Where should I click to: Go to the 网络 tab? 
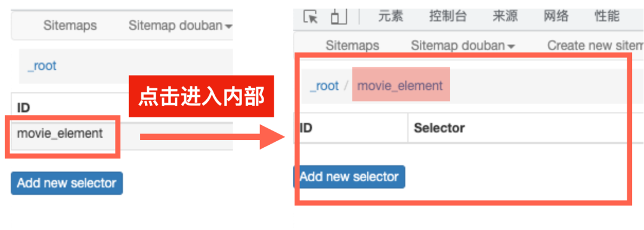[x=556, y=17]
